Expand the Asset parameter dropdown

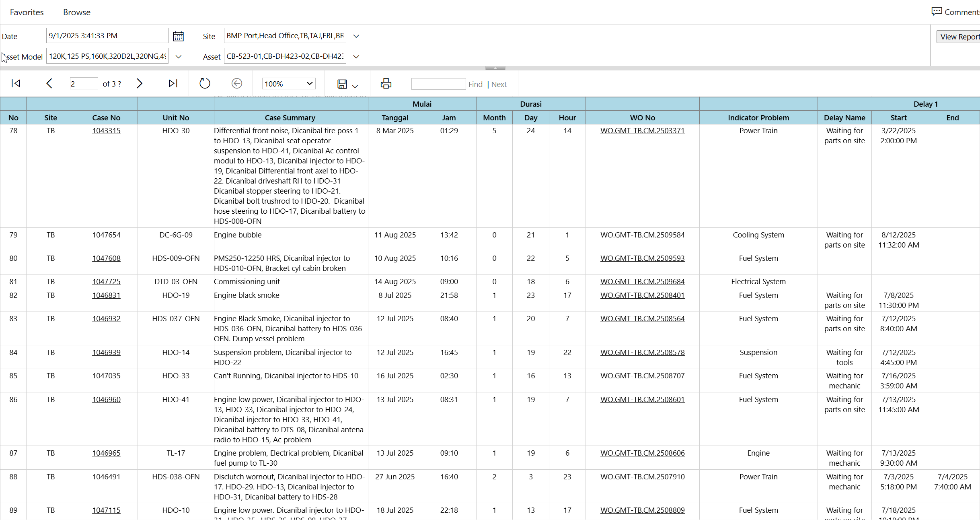[x=356, y=57]
